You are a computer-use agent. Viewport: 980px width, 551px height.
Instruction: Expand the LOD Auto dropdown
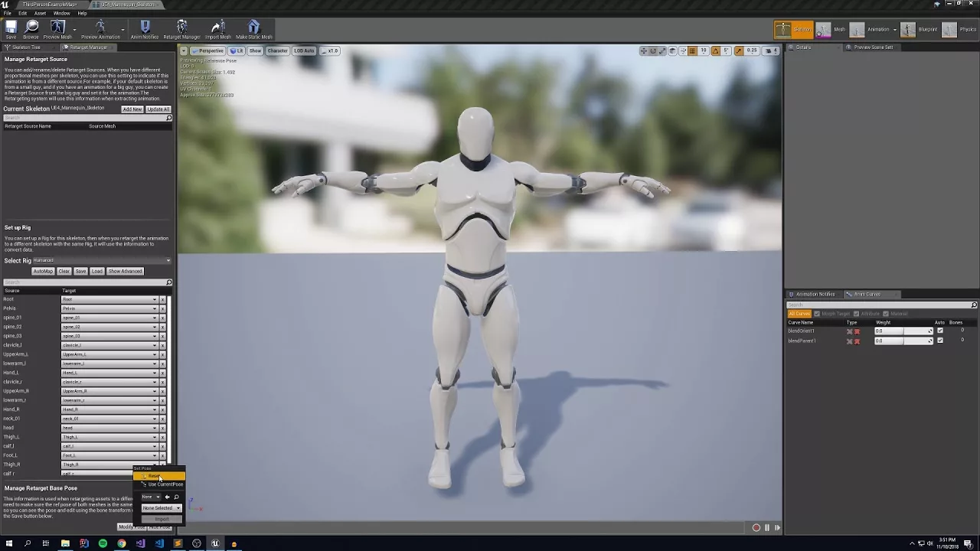point(304,51)
